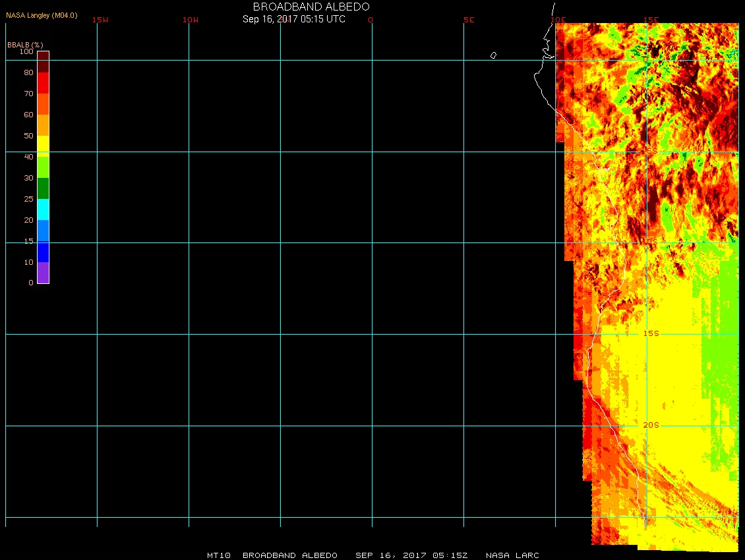Select the 10W longitude label

191,20
